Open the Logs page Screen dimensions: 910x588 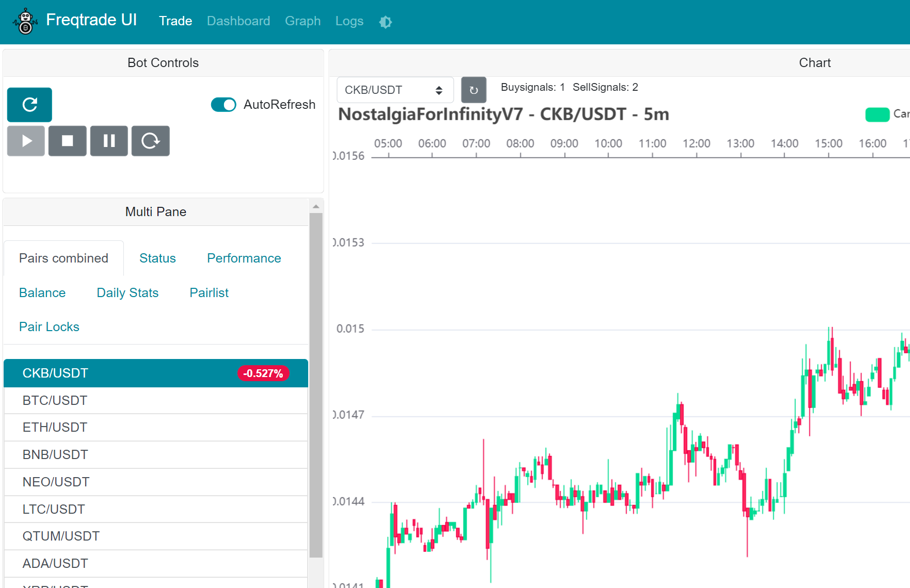pos(349,21)
